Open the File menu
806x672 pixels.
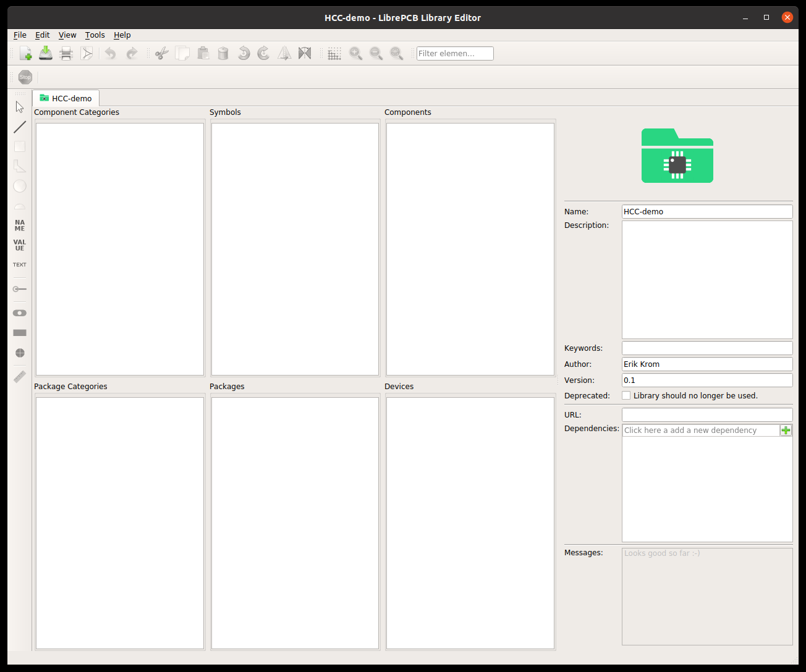(x=20, y=35)
